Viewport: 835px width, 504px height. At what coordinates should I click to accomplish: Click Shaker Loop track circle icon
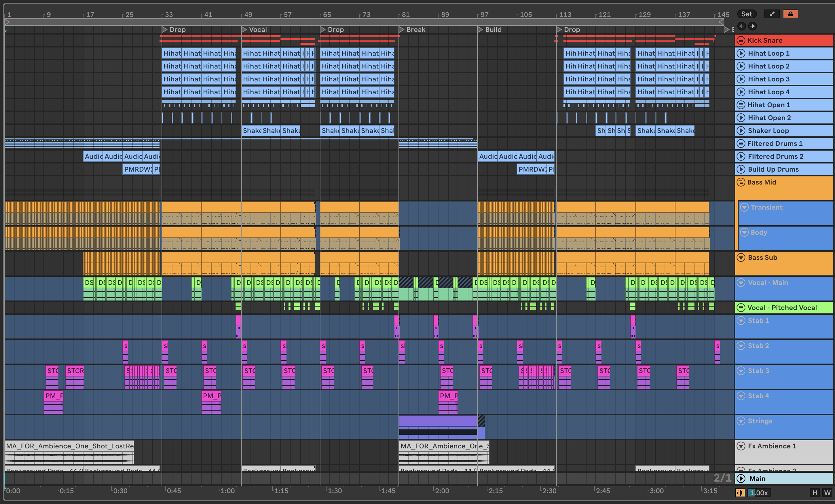point(741,131)
